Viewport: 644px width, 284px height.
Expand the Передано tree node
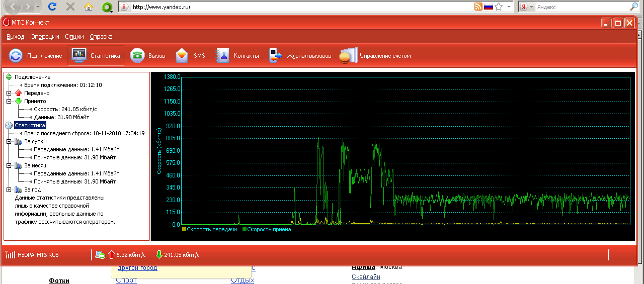click(9, 93)
